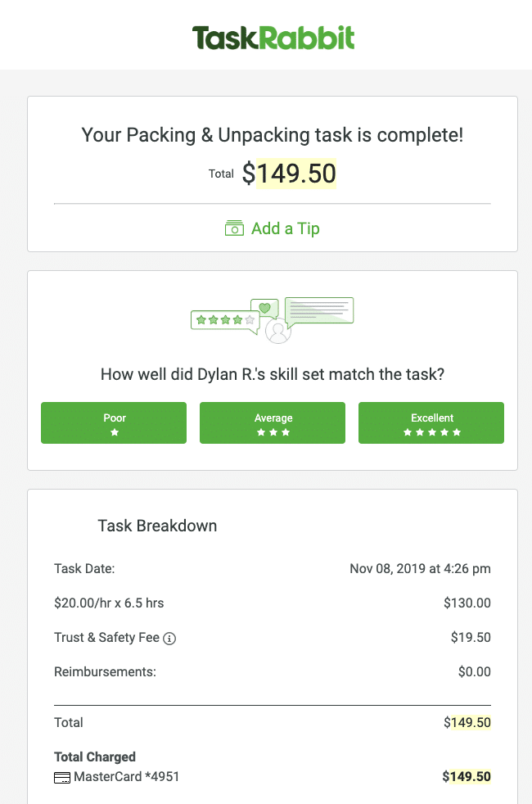
Task: Click the Task Breakdown heading
Action: (x=157, y=526)
